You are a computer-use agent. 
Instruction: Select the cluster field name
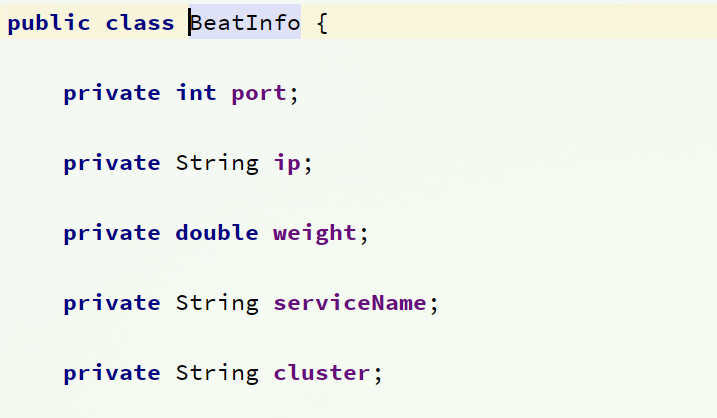(322, 373)
